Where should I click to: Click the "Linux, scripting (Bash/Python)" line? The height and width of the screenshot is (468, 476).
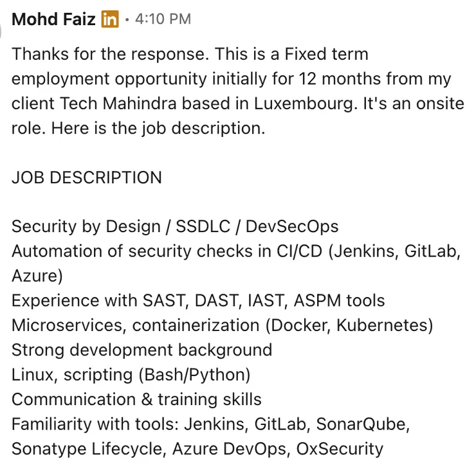coord(131,374)
